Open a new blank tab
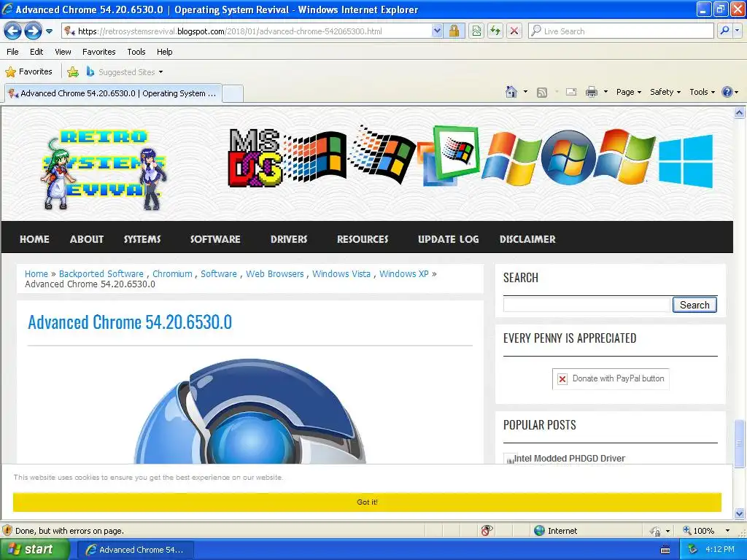Screen dimensions: 747x560 (x=233, y=93)
